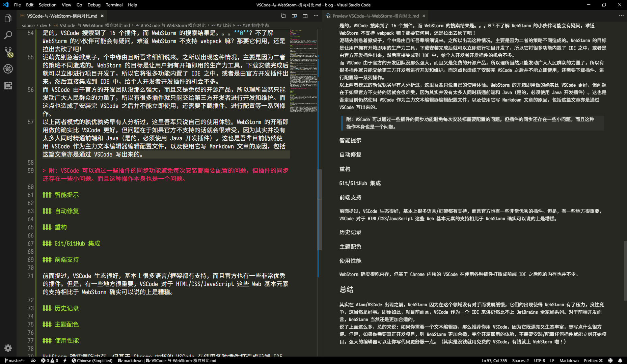Click the '前端支持' heading in the preview
Screen dimensions: 627x364
(x=350, y=197)
